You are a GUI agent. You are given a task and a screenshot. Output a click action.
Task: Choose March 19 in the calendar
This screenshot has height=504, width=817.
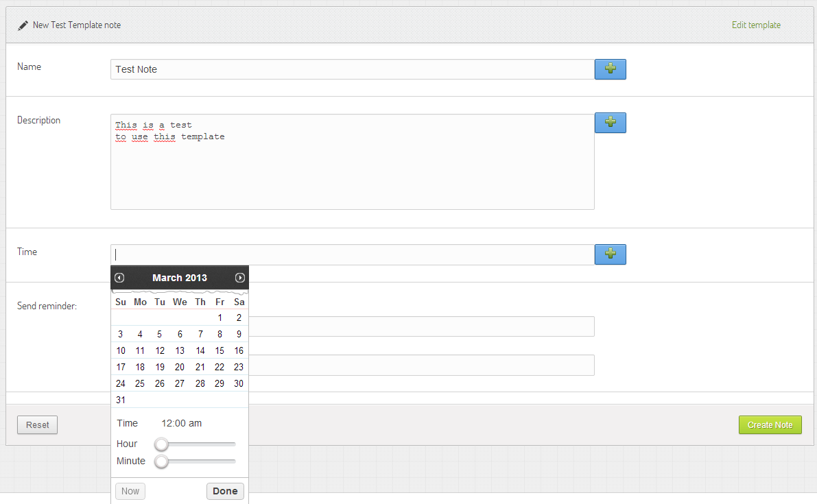160,367
